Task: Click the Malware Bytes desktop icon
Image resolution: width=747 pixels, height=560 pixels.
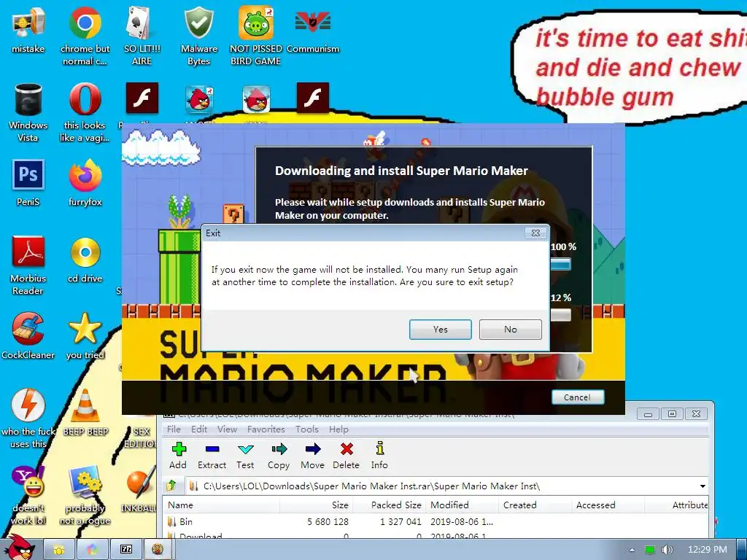Action: 198,36
